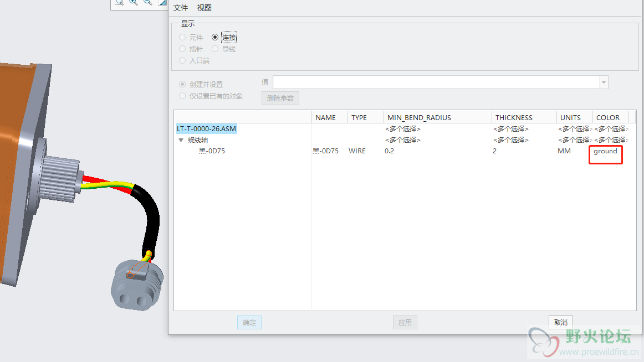644x362 pixels.
Task: Select the LT-T-0000-26.ASM root row
Action: [x=206, y=129]
